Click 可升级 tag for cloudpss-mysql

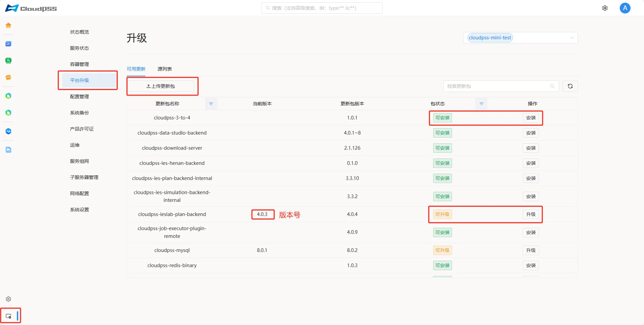[x=442, y=250]
